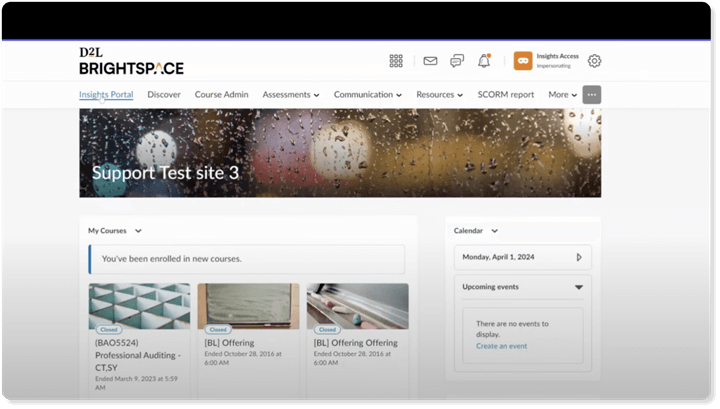Expand the Communication dropdown menu
The height and width of the screenshot is (409, 720).
point(368,95)
